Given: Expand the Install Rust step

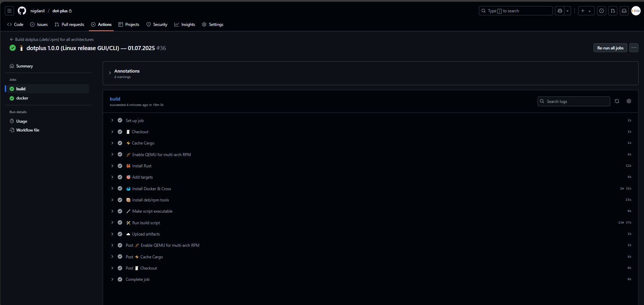Looking at the screenshot, I should point(370,166).
